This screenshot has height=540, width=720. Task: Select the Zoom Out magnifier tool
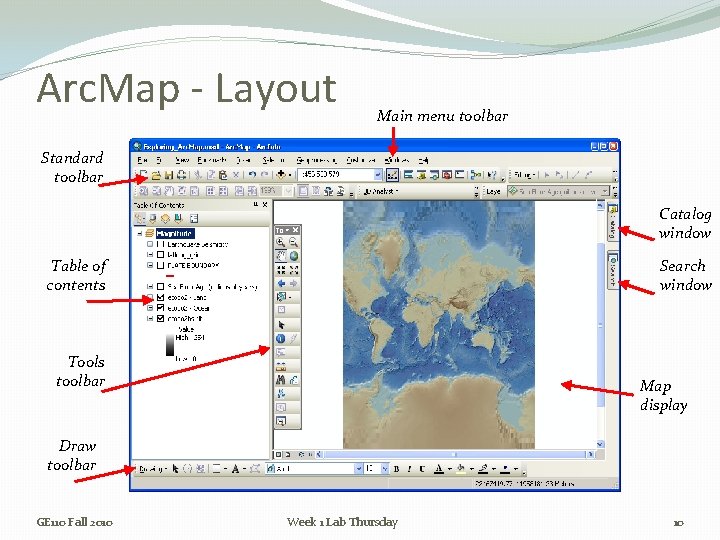click(293, 242)
